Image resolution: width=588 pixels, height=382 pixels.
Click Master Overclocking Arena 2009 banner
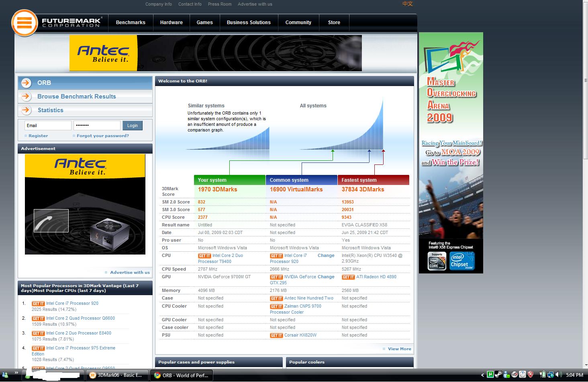pyautogui.click(x=451, y=153)
